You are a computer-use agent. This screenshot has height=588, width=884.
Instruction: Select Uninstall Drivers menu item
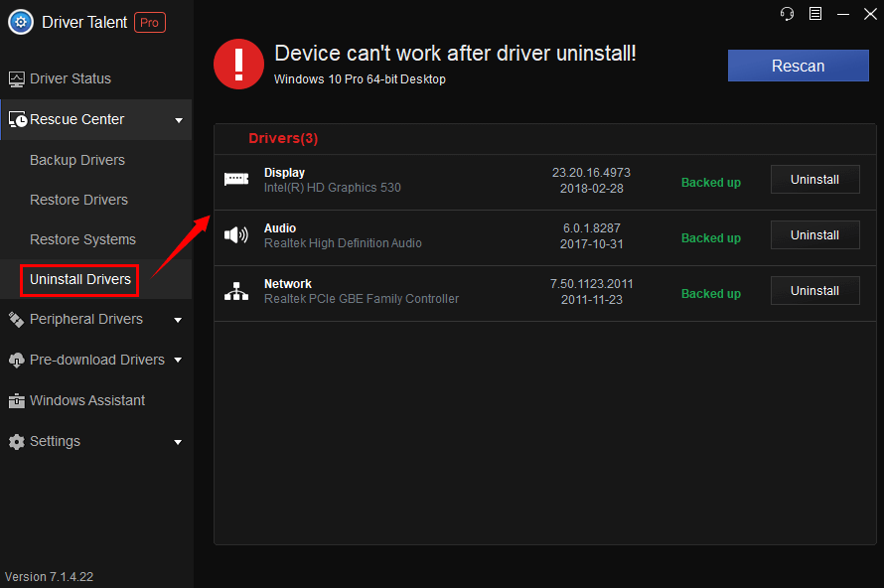click(x=80, y=280)
